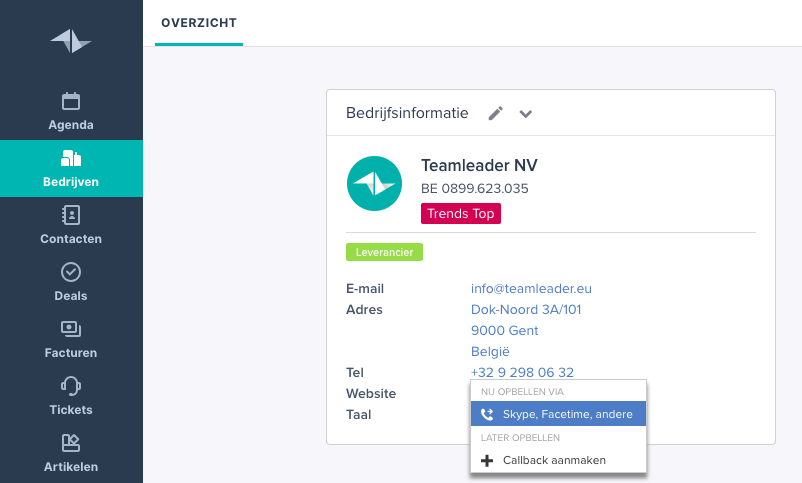
Task: Click phone number +32 9 298 06 32
Action: coord(522,372)
